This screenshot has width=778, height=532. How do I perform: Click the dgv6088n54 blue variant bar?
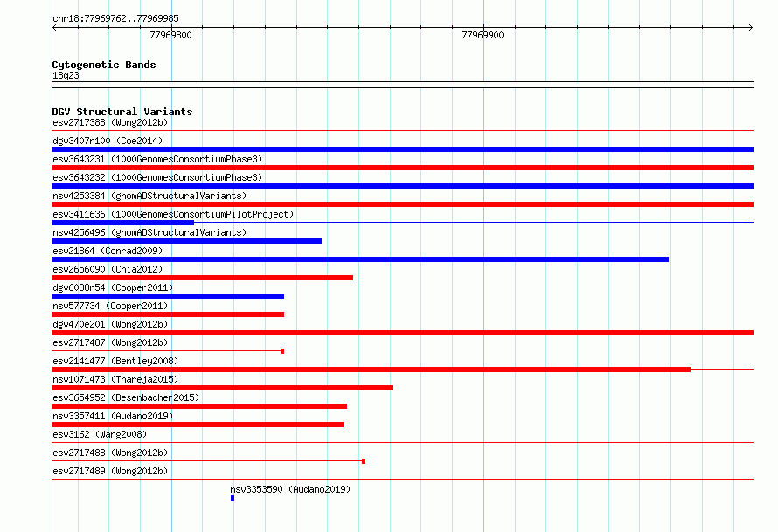point(168,296)
